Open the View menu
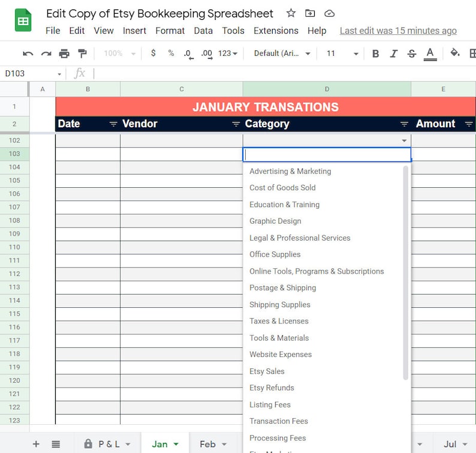 tap(104, 31)
